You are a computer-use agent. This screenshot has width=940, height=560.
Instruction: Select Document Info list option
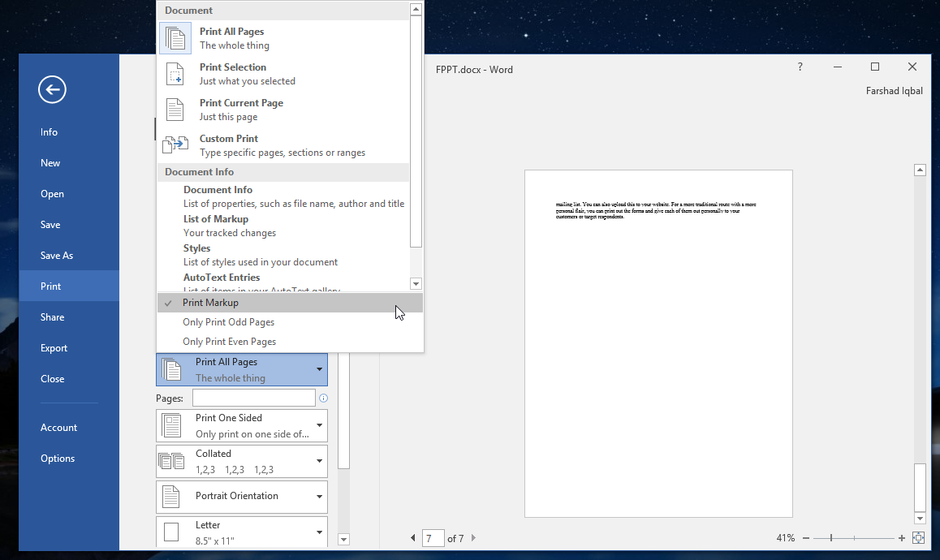tap(218, 190)
